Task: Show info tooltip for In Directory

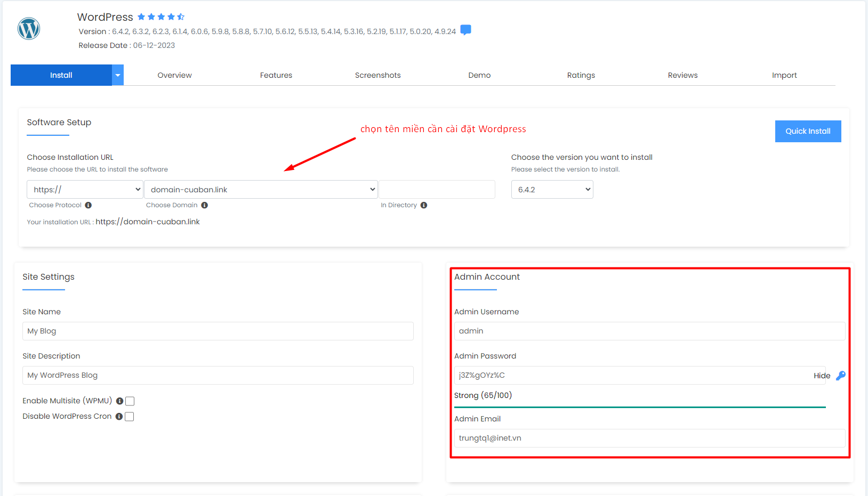Action: 424,205
